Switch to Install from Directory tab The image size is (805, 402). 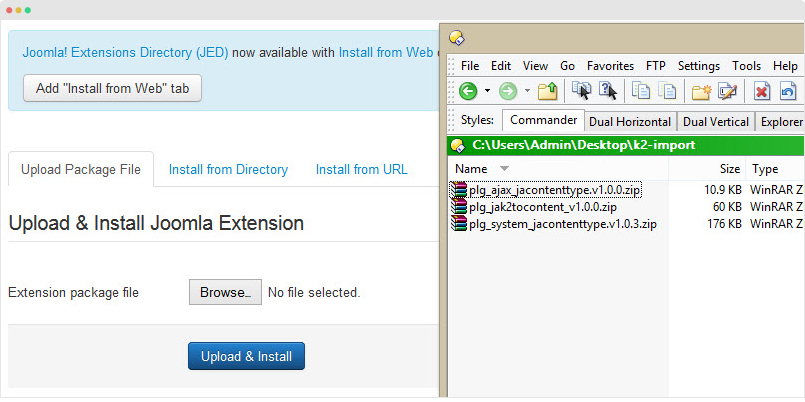[228, 169]
